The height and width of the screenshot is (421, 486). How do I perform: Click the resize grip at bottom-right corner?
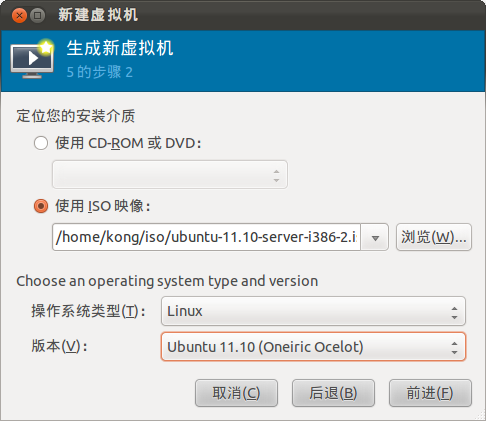[x=480, y=415]
